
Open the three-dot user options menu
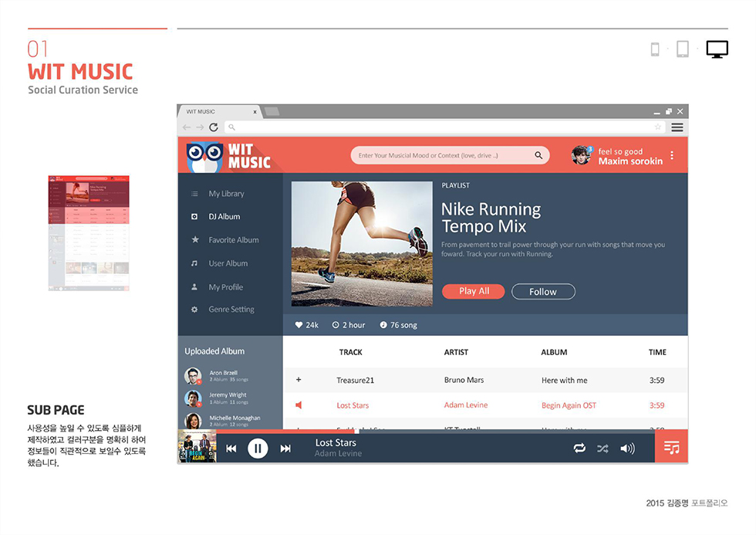672,155
